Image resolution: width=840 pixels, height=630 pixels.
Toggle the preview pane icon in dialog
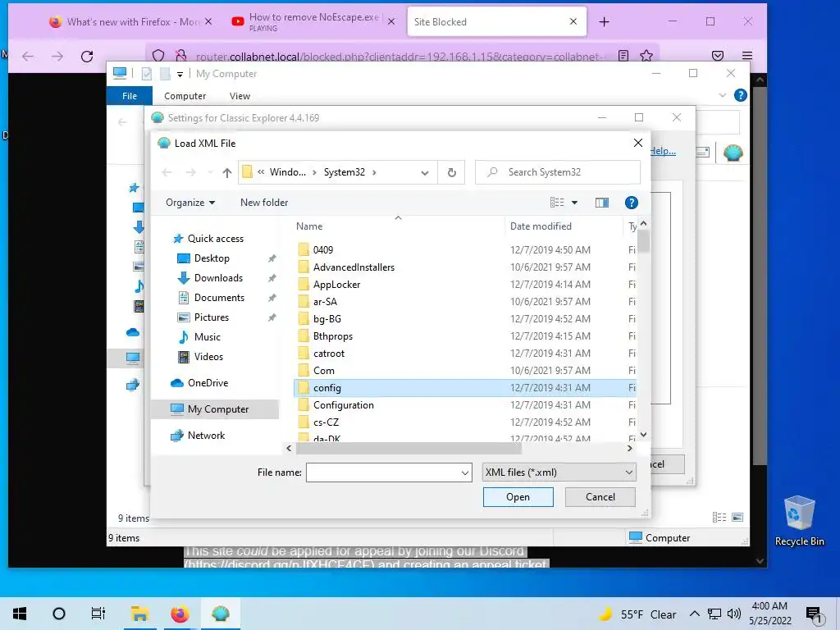601,203
